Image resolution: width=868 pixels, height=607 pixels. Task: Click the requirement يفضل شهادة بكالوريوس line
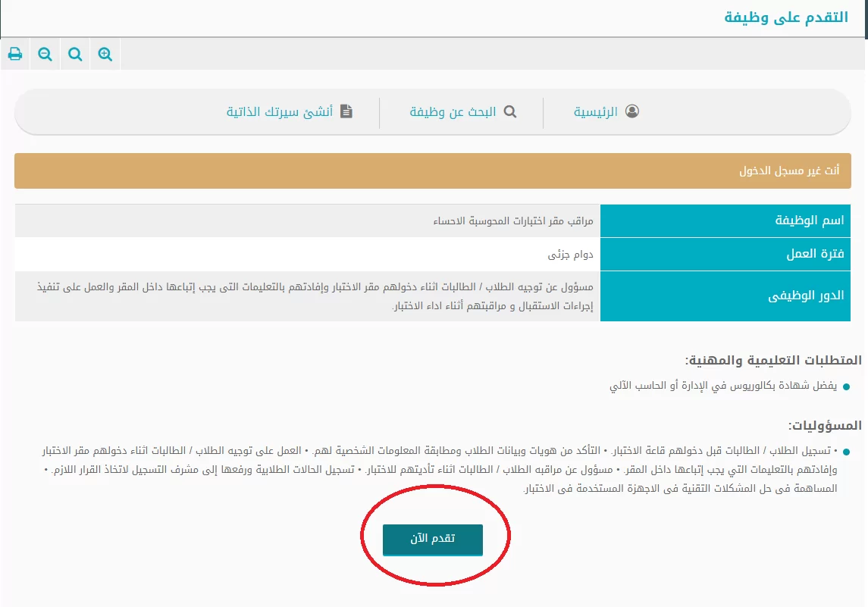click(723, 386)
